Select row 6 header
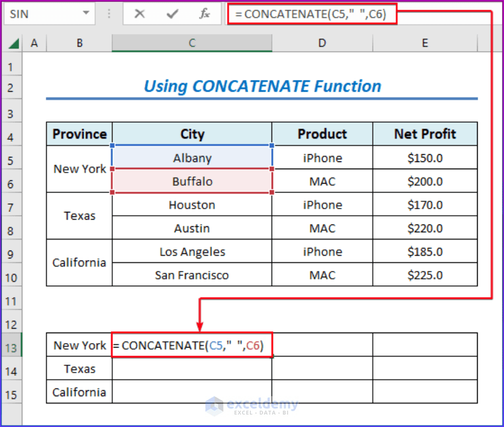Viewport: 504px width, 427px height. pos(12,181)
